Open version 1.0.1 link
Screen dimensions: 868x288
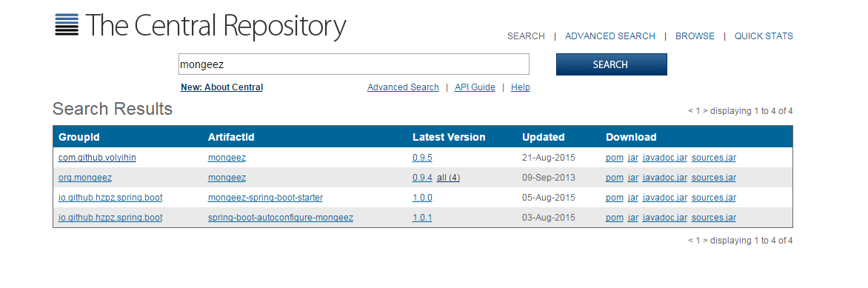422,218
